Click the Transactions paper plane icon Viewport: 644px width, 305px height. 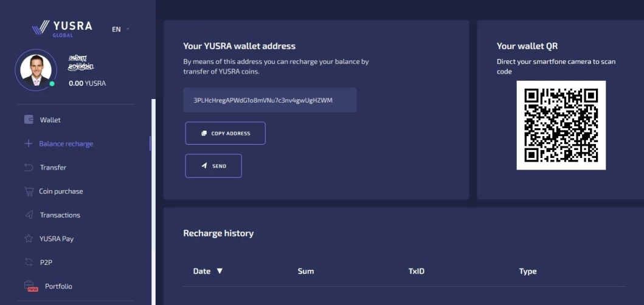(x=29, y=215)
